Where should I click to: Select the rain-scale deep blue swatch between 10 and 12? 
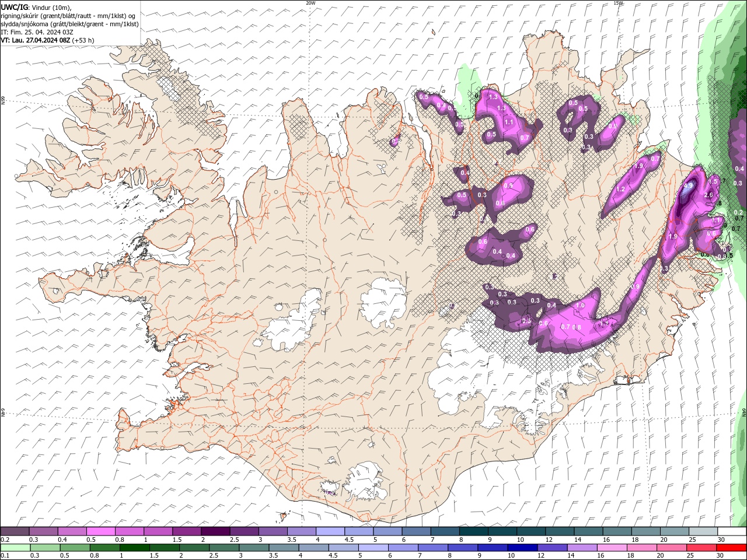pyautogui.click(x=522, y=548)
